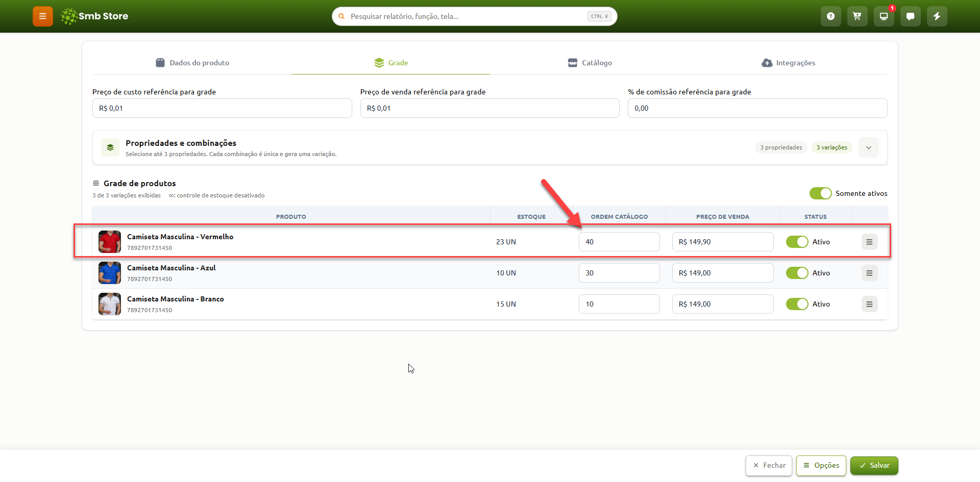
Task: Click the search magnifier icon
Action: pyautogui.click(x=341, y=16)
